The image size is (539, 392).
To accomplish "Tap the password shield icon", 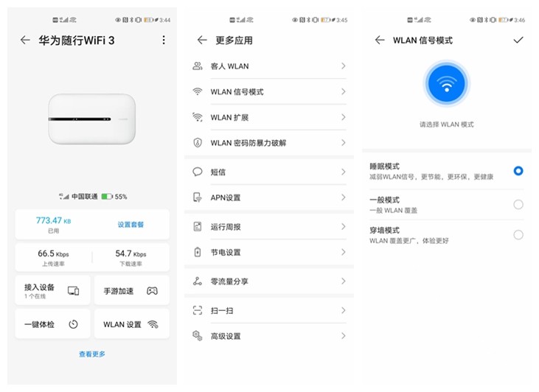I will point(198,142).
